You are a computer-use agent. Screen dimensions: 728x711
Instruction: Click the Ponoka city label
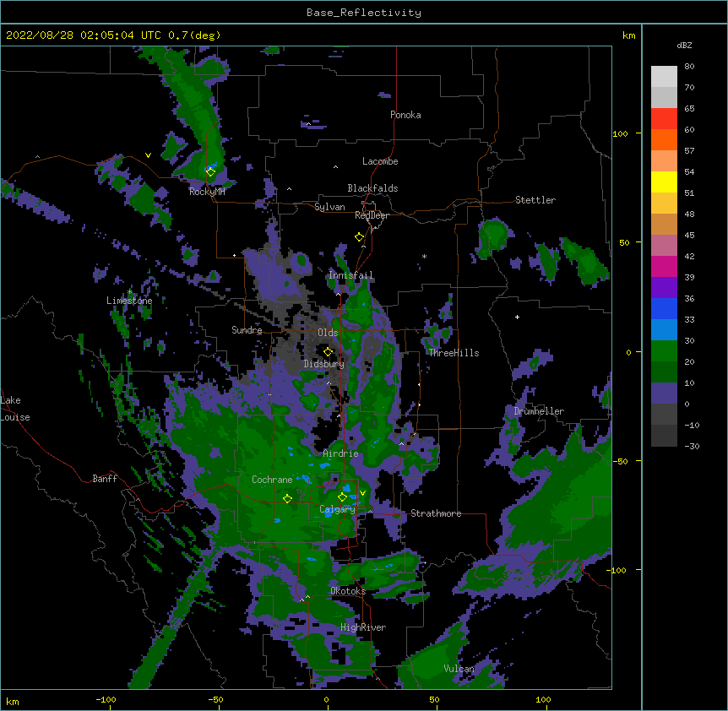click(405, 115)
